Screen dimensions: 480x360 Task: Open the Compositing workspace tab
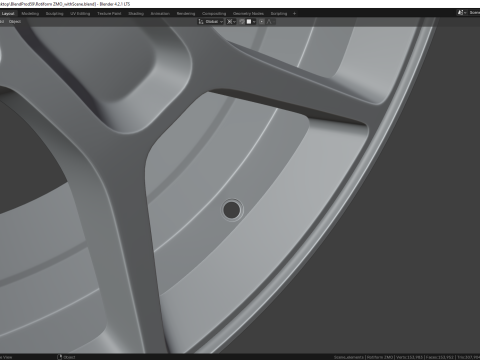(214, 14)
